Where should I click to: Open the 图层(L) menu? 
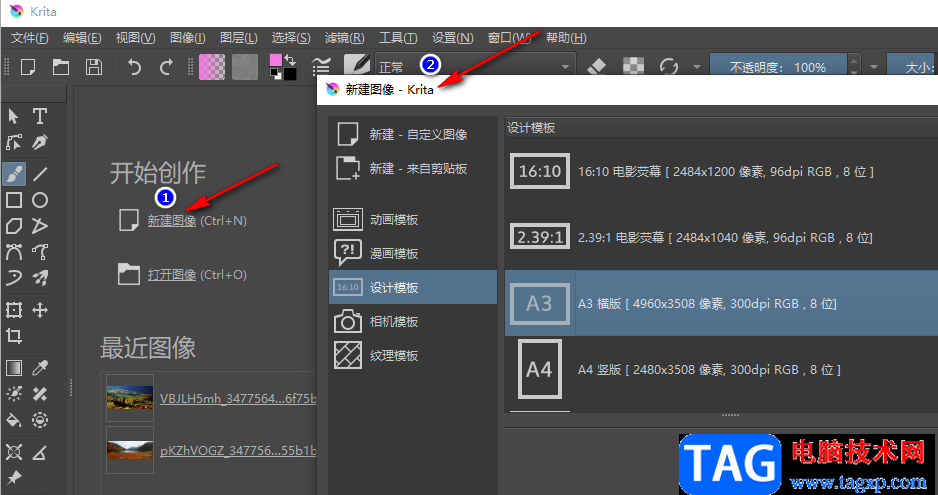(x=239, y=38)
